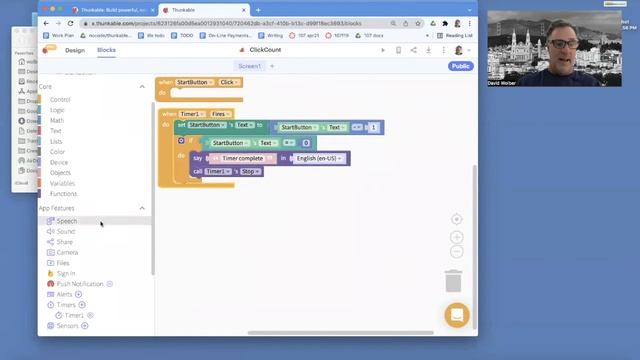The height and width of the screenshot is (360, 640).
Task: Switch to the first Chrome tab
Action: pyautogui.click(x=112, y=10)
